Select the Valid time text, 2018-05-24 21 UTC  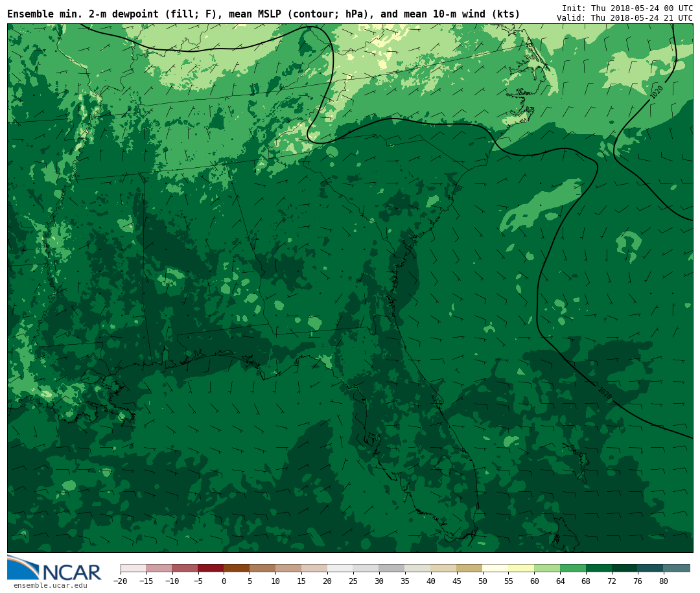click(x=624, y=18)
